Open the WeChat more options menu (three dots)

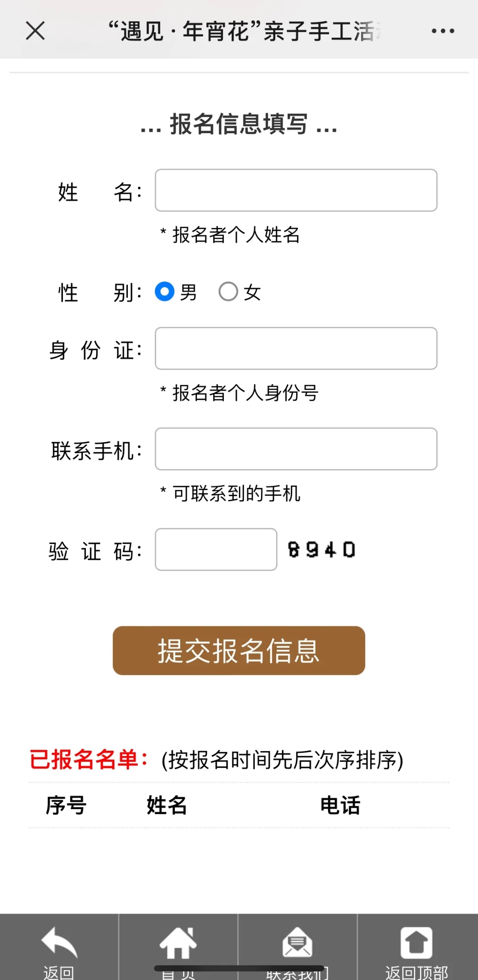(x=443, y=31)
